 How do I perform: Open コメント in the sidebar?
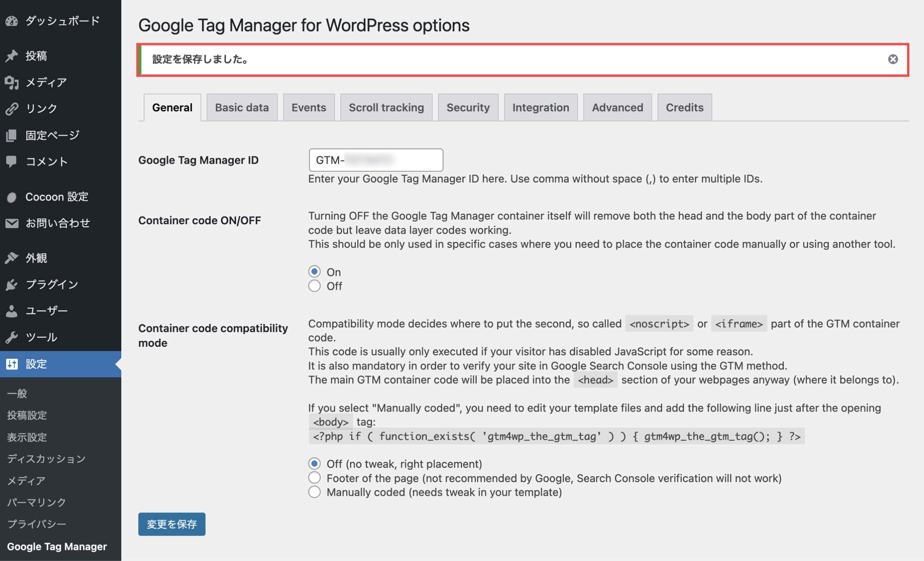tap(60, 161)
